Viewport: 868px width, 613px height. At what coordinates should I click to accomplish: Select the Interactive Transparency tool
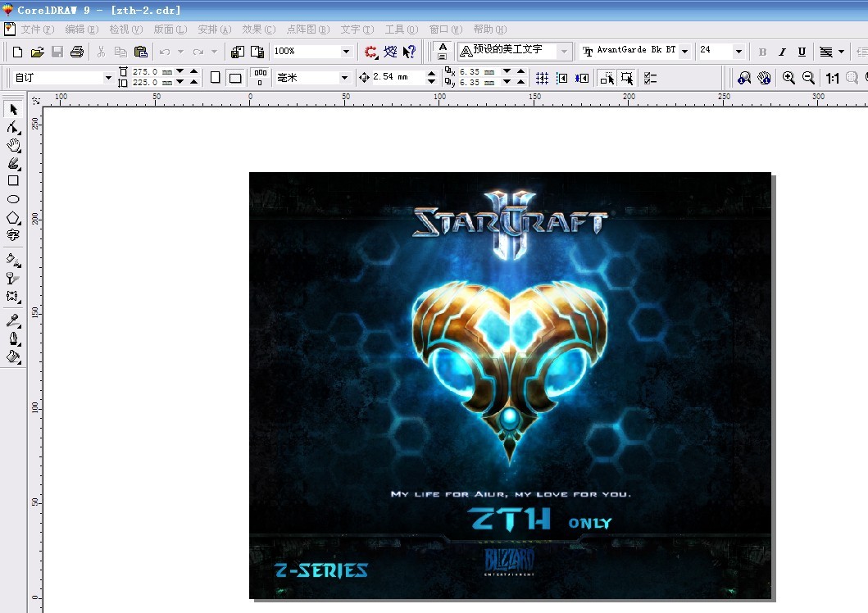tap(13, 278)
